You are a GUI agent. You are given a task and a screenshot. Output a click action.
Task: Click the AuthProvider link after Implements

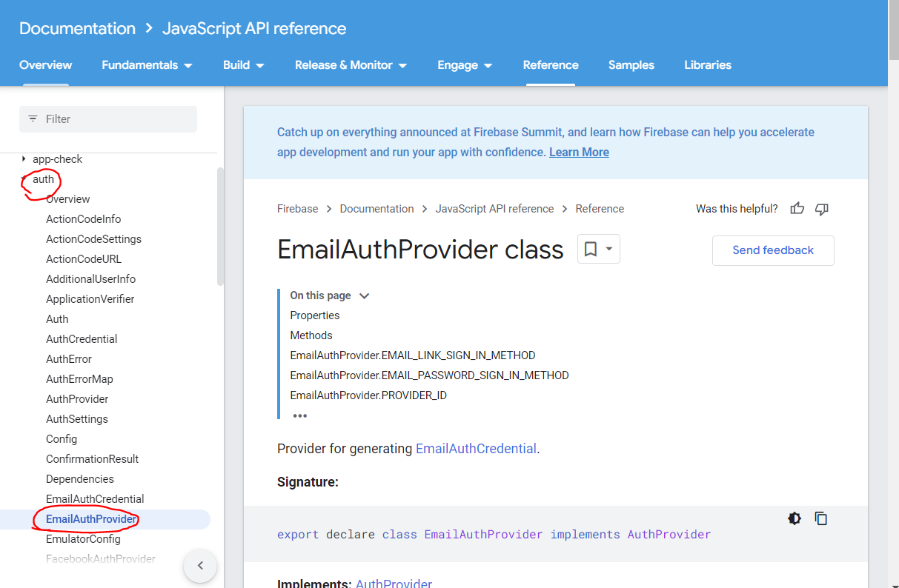point(394,584)
